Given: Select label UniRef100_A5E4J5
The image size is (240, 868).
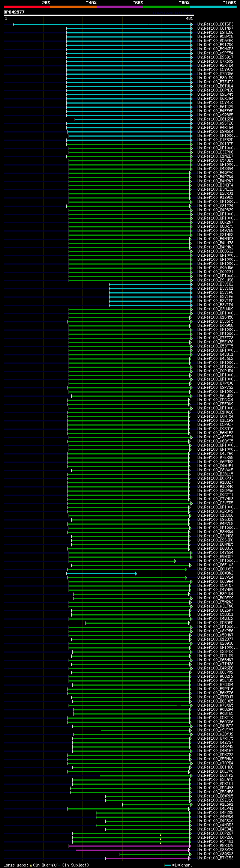Looking at the screenshot, I should pyautogui.click(x=215, y=681).
